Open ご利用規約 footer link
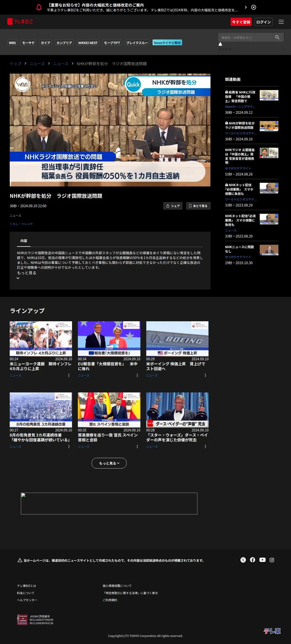This screenshot has height=644, width=291. [x=110, y=600]
